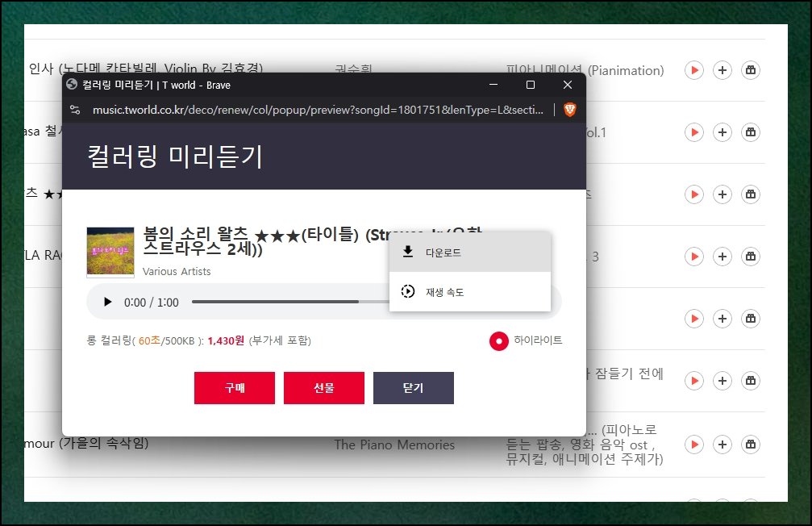This screenshot has width=812, height=526.
Task: Close the 컬러링 미리듣기 Brave popup window
Action: point(568,85)
